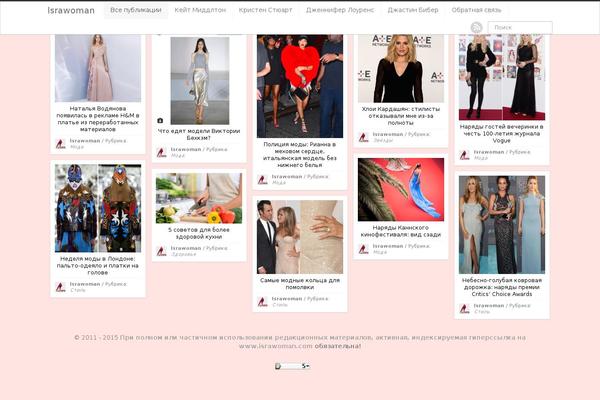Viewport: 600px width, 400px height.
Task: Click the Israwoman author name on the модные кольца card
Action: [287, 299]
